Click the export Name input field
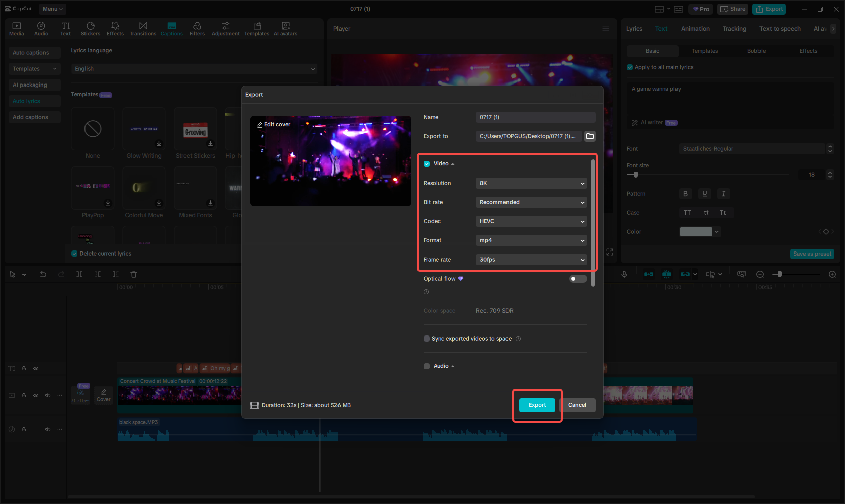Viewport: 845px width, 504px height. (536, 117)
